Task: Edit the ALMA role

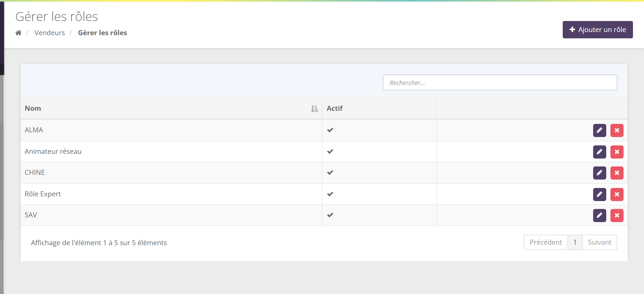Action: pyautogui.click(x=599, y=130)
